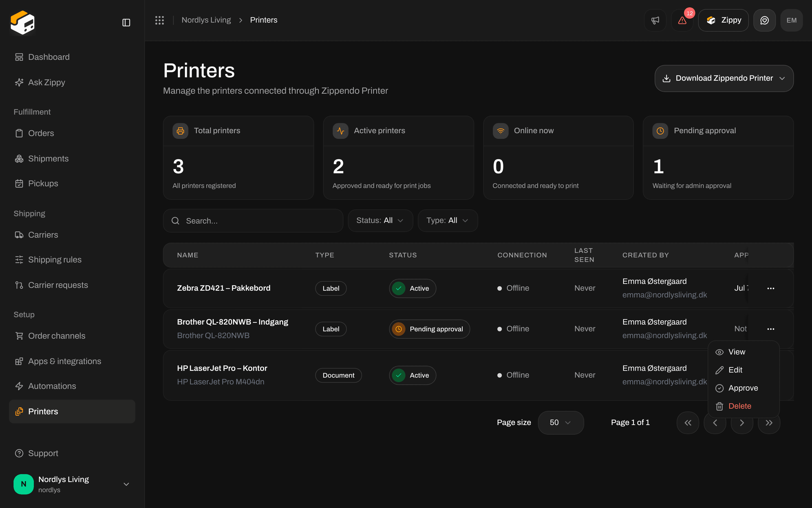812x508 pixels.
Task: Open actions menu for Brother QL-820NWB row
Action: point(771,329)
